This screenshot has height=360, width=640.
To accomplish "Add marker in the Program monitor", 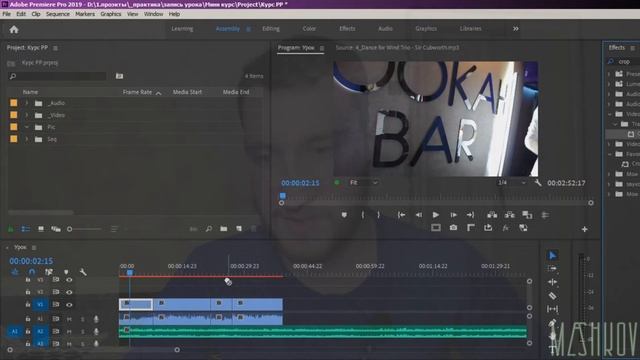I will (x=344, y=215).
